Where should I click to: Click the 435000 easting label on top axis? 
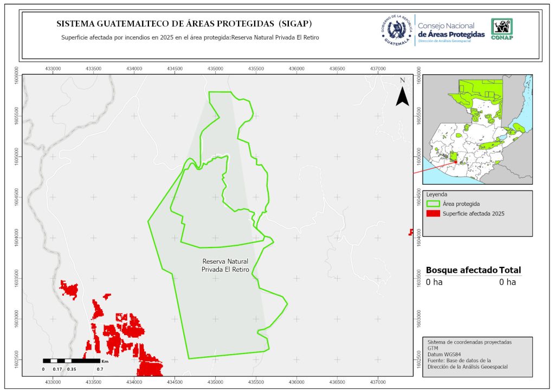215,69
